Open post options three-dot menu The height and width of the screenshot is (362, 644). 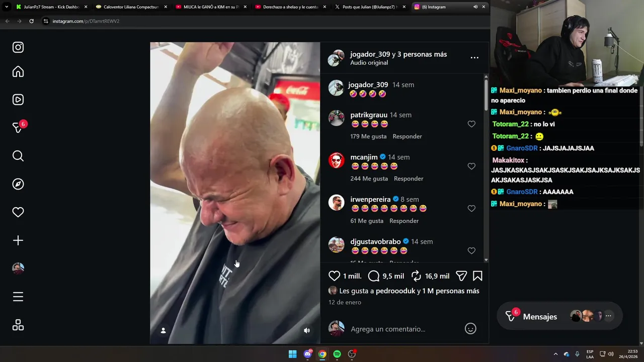[474, 58]
